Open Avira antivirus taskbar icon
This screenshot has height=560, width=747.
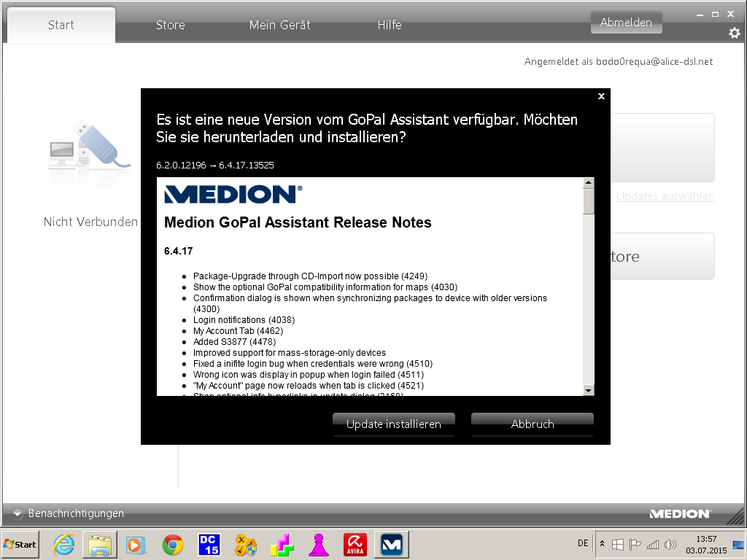[355, 545]
